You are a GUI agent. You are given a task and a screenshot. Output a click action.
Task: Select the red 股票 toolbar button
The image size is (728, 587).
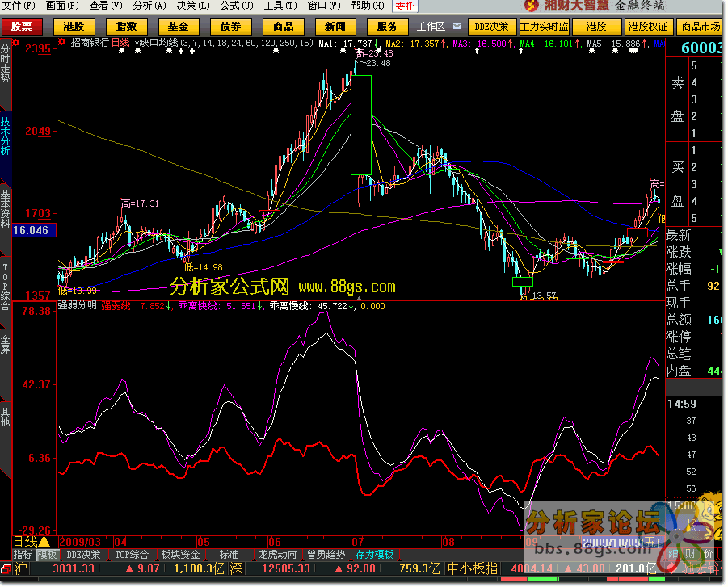(x=22, y=27)
